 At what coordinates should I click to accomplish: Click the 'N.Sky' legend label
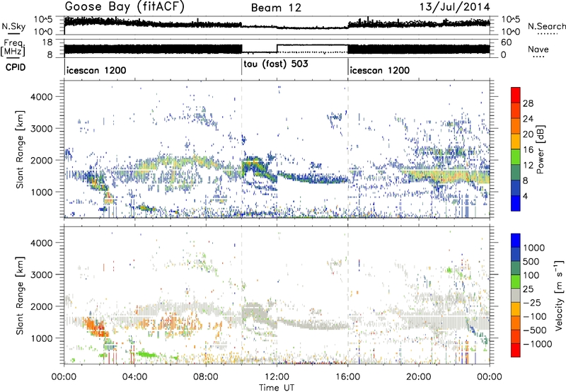[13, 26]
